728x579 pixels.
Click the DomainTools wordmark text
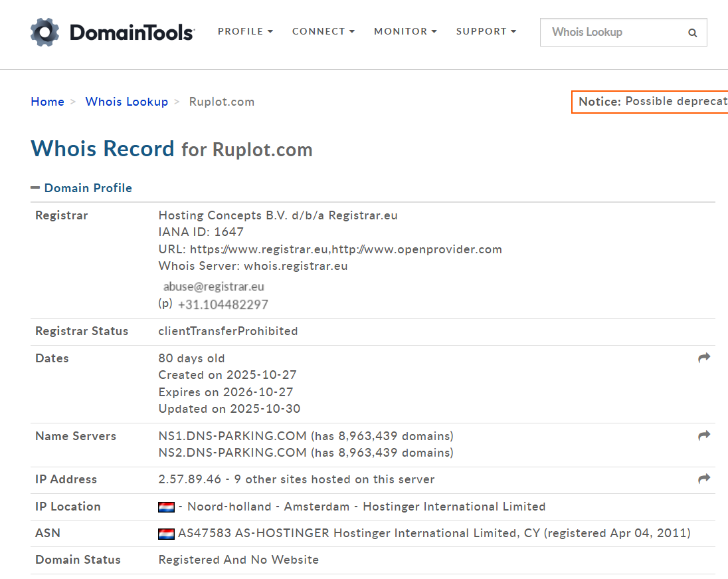132,32
